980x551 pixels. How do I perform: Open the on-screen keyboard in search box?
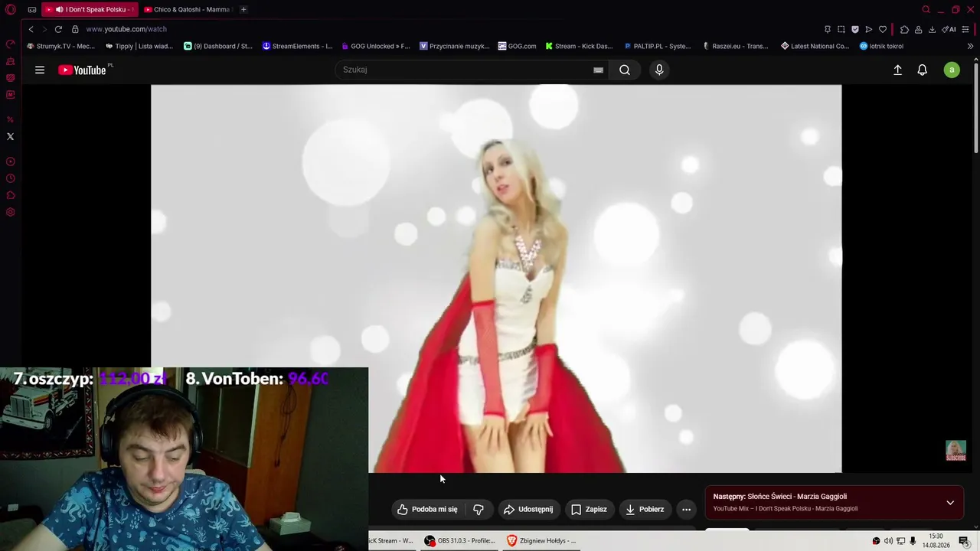(x=598, y=70)
